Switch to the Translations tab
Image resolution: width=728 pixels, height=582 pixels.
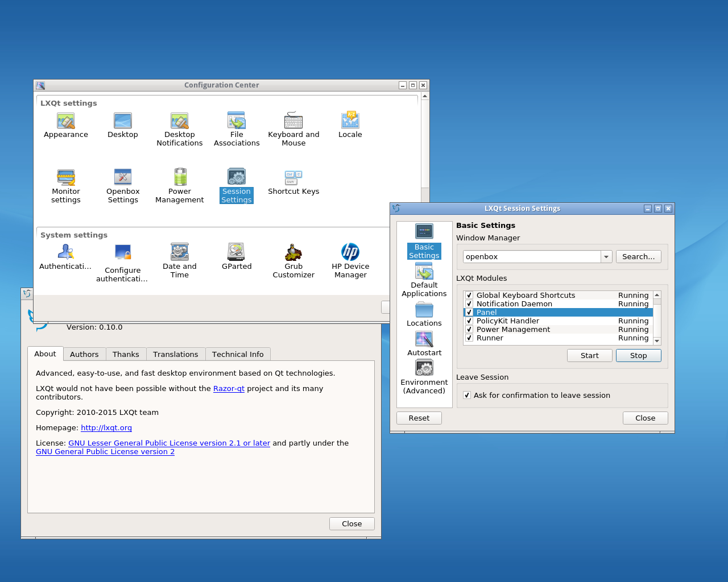(x=176, y=354)
